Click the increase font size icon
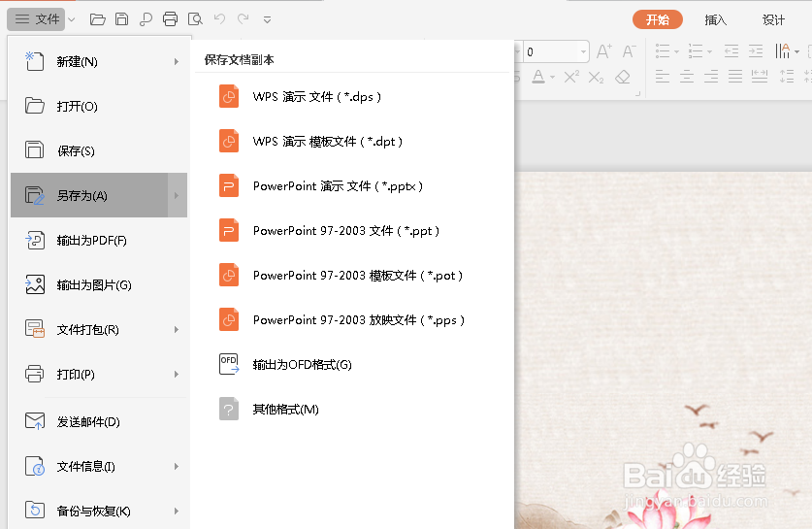The image size is (812, 529). 604,51
